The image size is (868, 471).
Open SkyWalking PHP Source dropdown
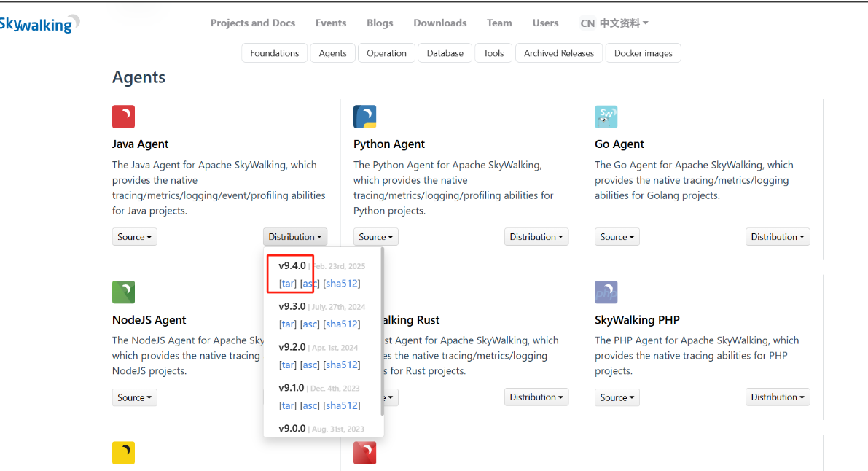coord(617,397)
